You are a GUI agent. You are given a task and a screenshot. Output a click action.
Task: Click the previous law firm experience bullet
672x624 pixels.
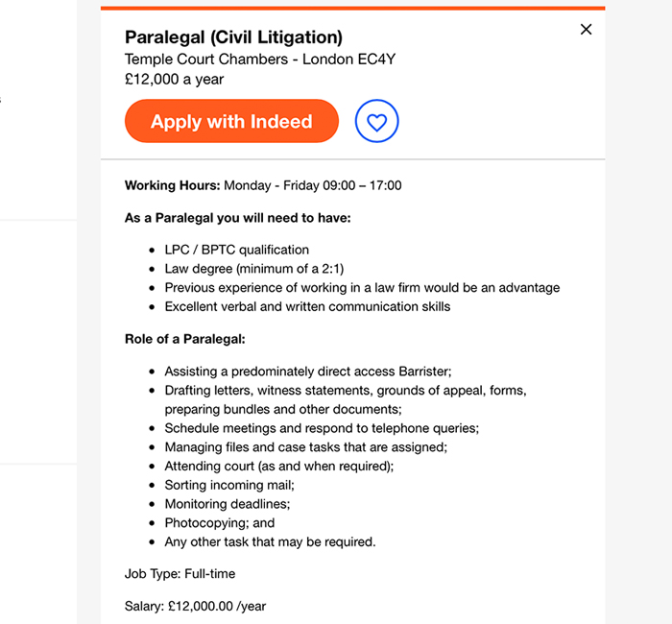click(x=362, y=288)
